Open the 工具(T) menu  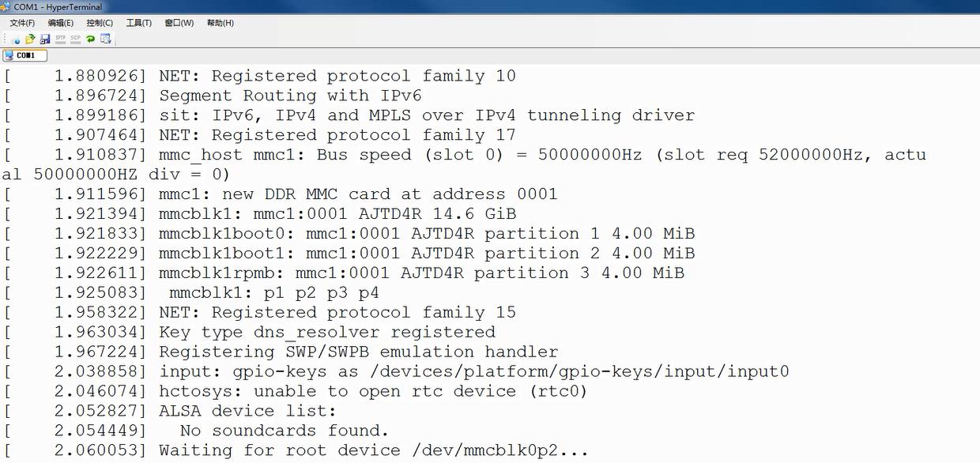pyautogui.click(x=139, y=23)
